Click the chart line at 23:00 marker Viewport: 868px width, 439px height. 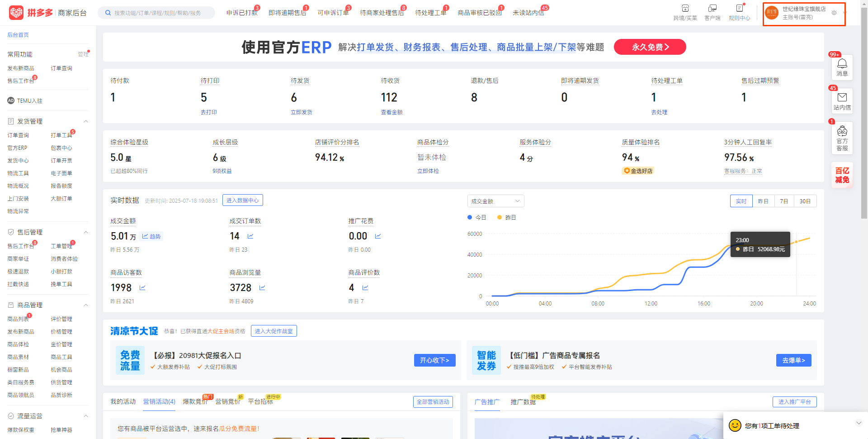coord(796,242)
